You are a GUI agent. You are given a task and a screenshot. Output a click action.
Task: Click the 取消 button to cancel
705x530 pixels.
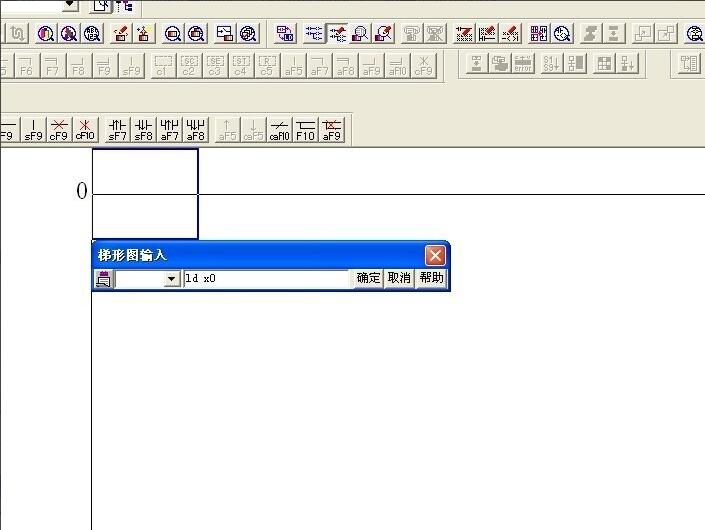pos(399,279)
